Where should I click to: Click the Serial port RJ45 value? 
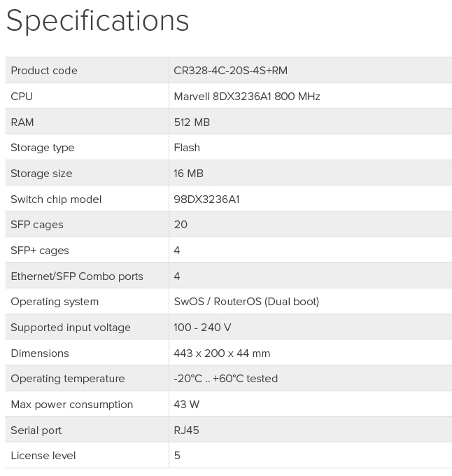click(186, 430)
